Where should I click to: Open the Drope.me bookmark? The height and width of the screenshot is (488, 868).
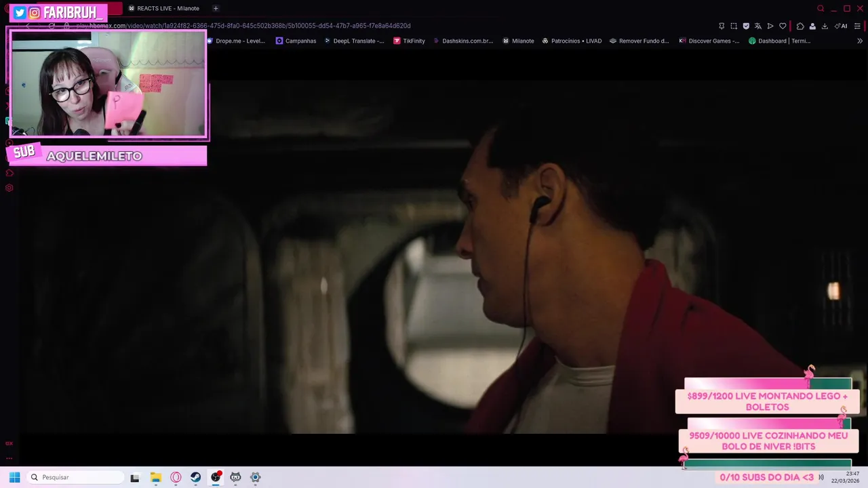pos(236,41)
